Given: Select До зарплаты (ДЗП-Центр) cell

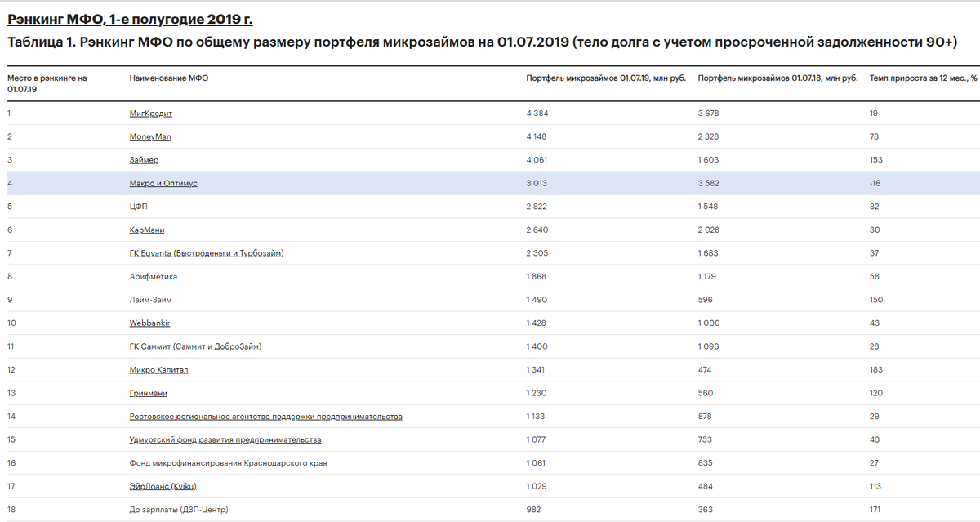Looking at the screenshot, I should [x=179, y=510].
